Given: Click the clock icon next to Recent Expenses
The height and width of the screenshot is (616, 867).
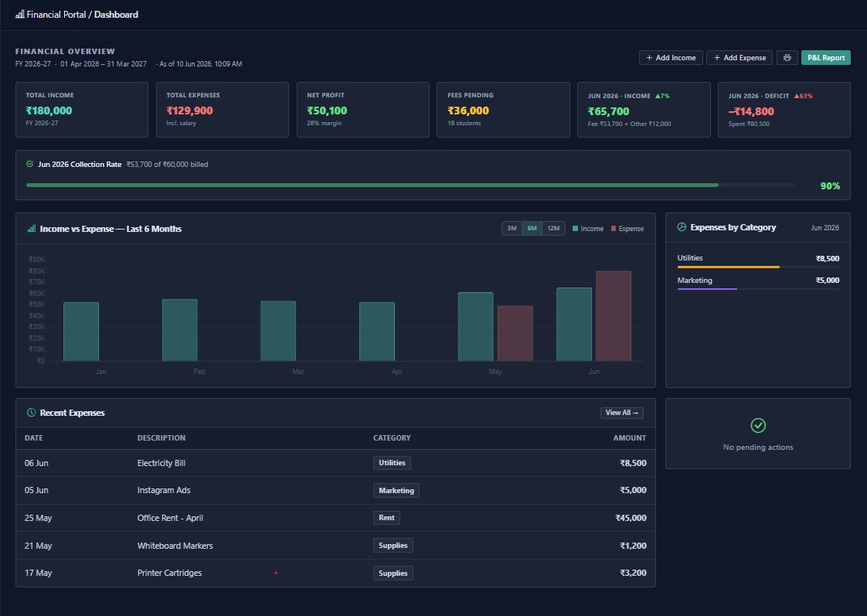Looking at the screenshot, I should 32,413.
